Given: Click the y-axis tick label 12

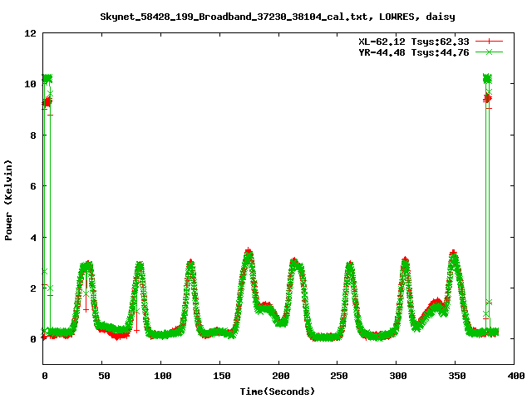Looking at the screenshot, I should 30,33.
